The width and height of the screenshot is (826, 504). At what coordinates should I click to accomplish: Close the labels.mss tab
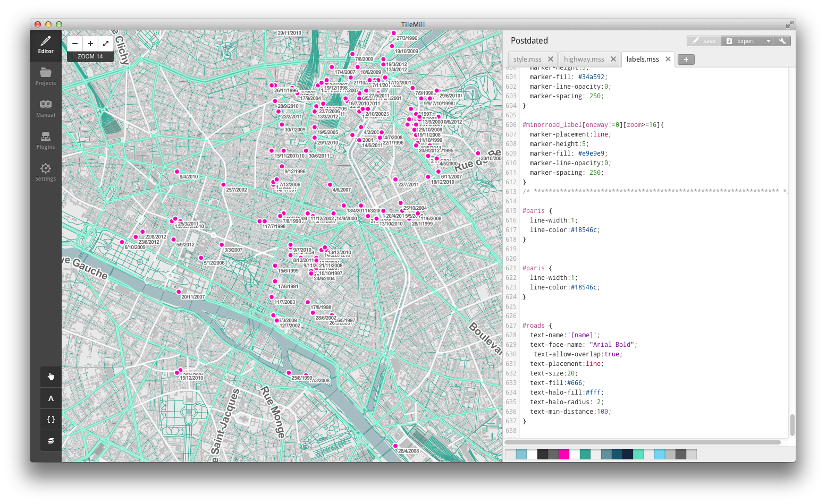668,59
